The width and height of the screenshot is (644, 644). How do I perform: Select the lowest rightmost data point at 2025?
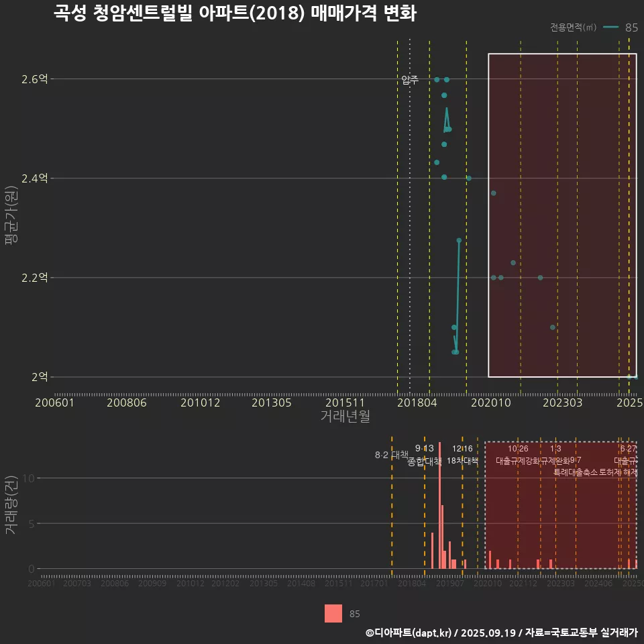(635, 378)
